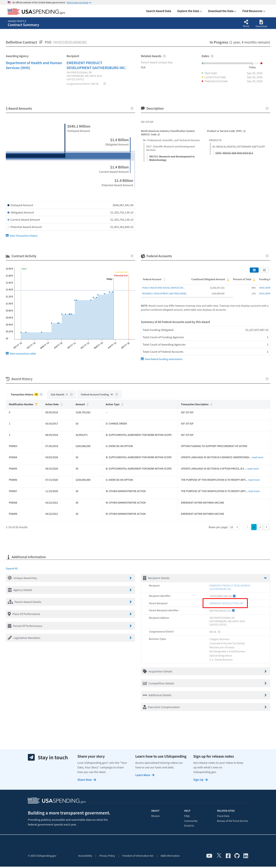Sort Award History by Amount column
This screenshot has height=868, width=276.
88,404
